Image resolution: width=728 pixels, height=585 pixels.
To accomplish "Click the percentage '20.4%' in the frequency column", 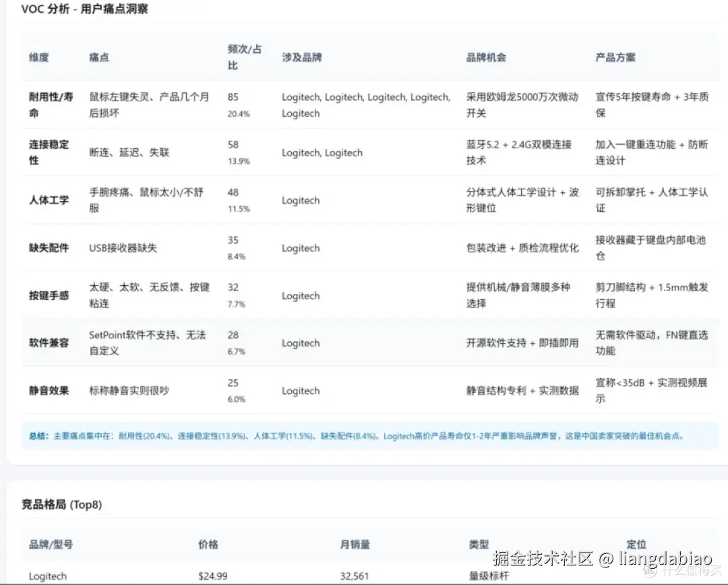I will [239, 114].
